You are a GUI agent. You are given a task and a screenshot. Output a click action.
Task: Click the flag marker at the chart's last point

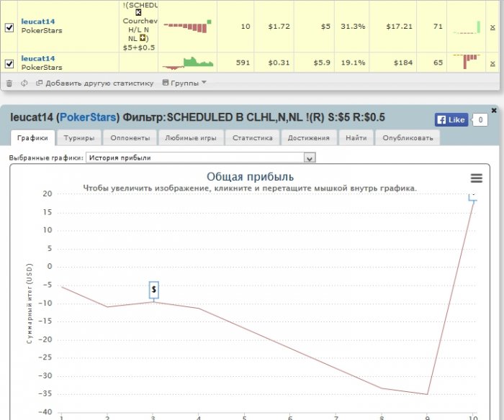(473, 197)
